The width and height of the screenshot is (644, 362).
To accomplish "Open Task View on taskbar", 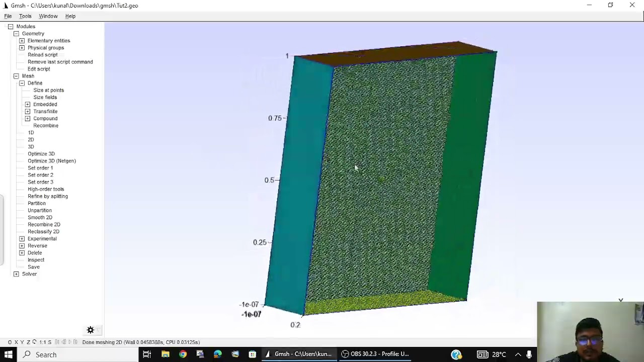I will pos(147,354).
